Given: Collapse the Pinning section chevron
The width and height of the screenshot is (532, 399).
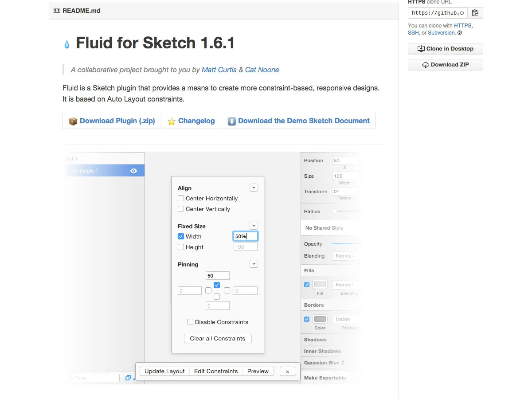Looking at the screenshot, I should pos(254,264).
